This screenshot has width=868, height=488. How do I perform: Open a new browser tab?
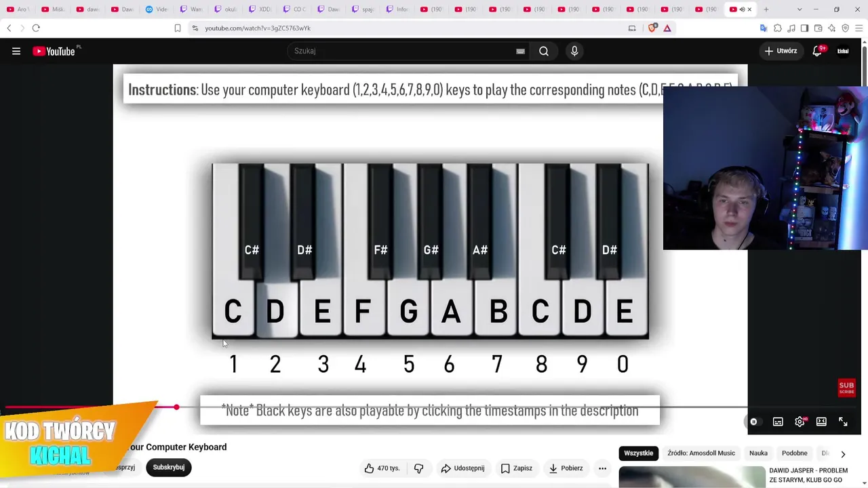[766, 9]
